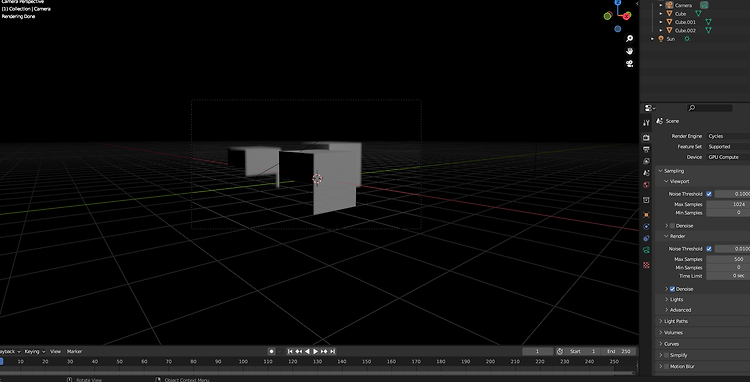750x382 pixels.
Task: Toggle camera view with the camera gizmo
Action: (x=629, y=64)
